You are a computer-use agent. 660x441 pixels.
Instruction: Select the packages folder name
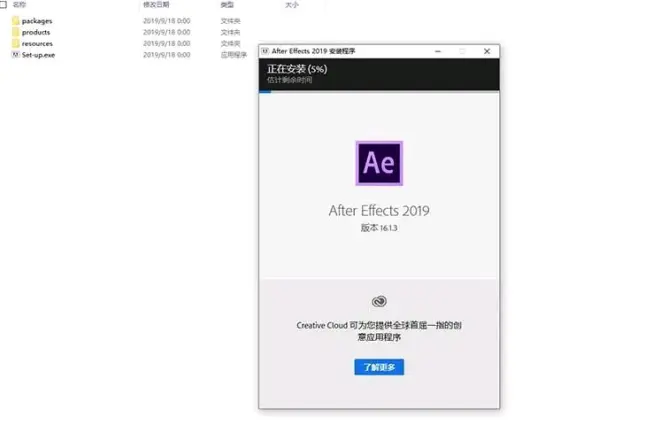pos(37,21)
